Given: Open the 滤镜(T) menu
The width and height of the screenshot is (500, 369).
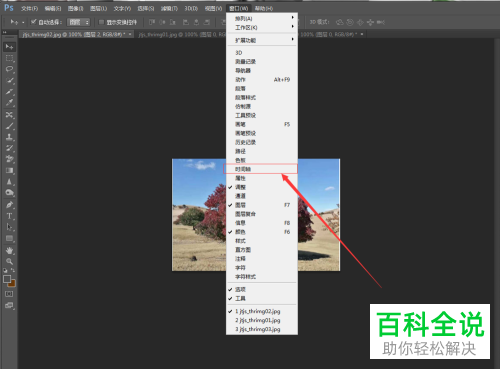Looking at the screenshot, I should click(x=169, y=8).
